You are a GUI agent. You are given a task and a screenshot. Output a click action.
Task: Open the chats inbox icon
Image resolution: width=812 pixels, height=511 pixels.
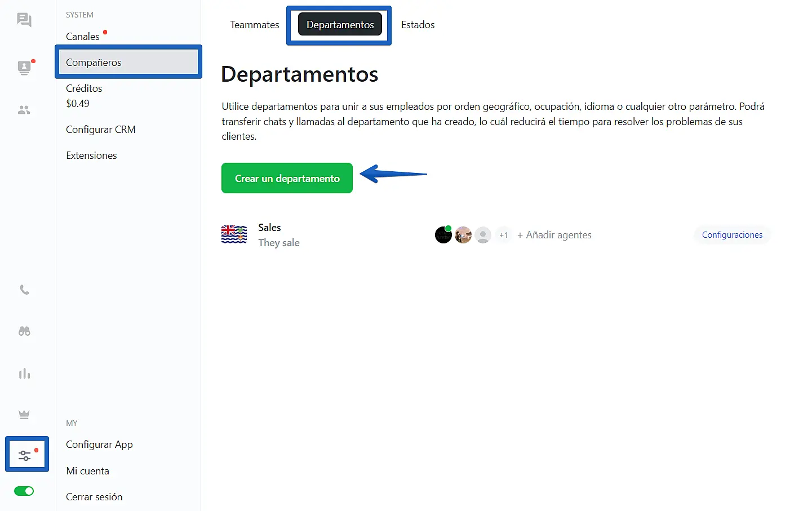click(x=24, y=20)
